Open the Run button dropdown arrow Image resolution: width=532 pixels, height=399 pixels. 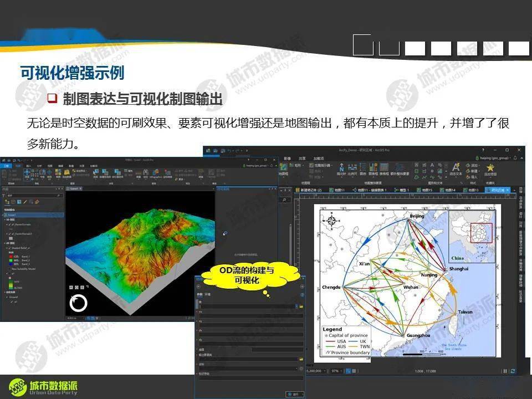303,394
